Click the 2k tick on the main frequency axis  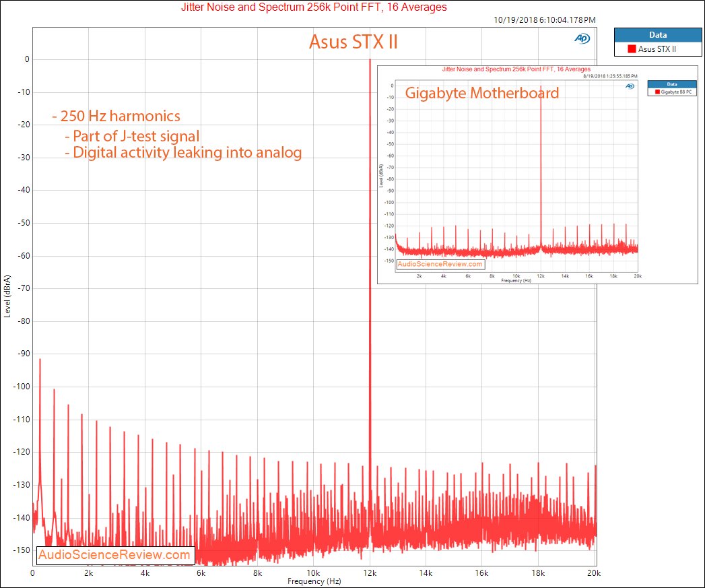[x=89, y=573]
